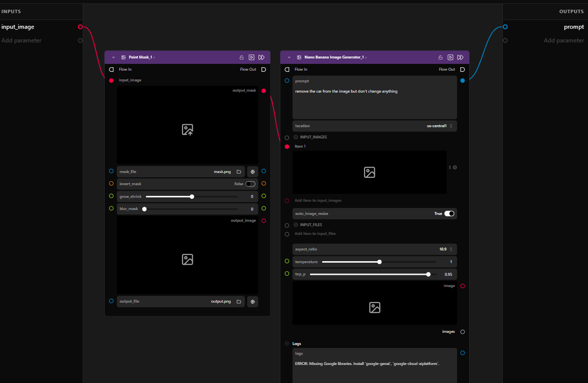Click the blue logs output port

coord(462,353)
